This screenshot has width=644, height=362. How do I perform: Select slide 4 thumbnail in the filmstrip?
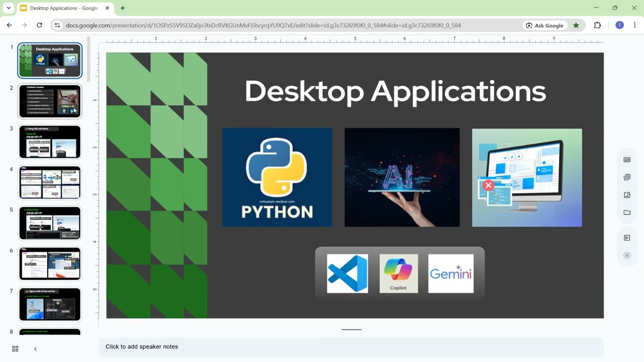pyautogui.click(x=50, y=183)
